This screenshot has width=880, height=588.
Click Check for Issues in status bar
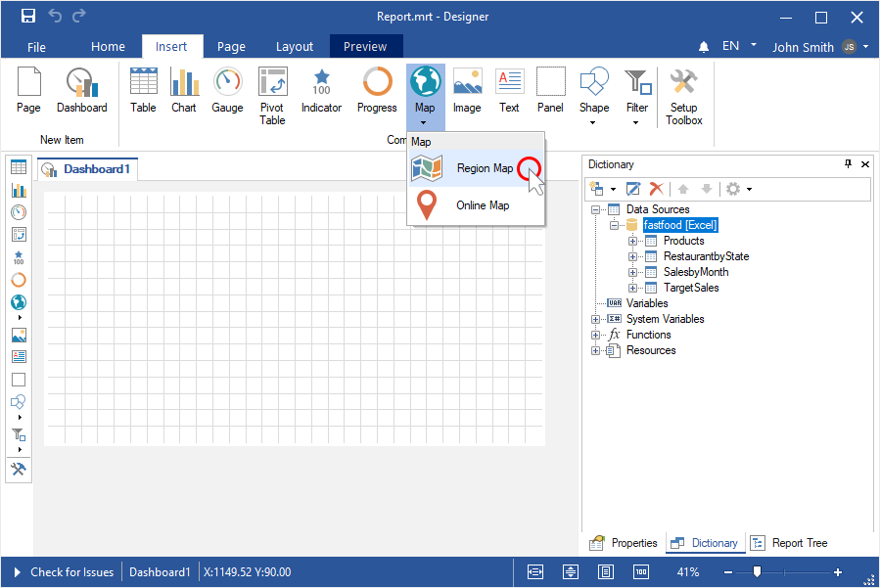(x=71, y=572)
